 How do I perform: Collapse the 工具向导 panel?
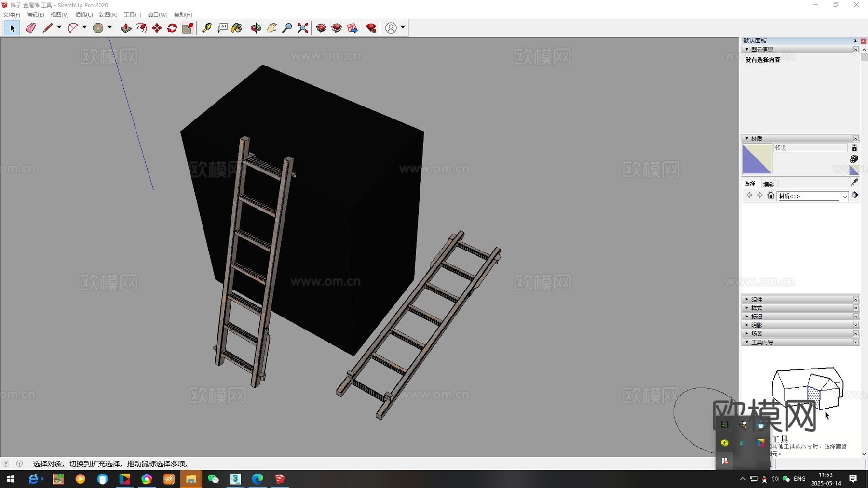click(x=747, y=342)
